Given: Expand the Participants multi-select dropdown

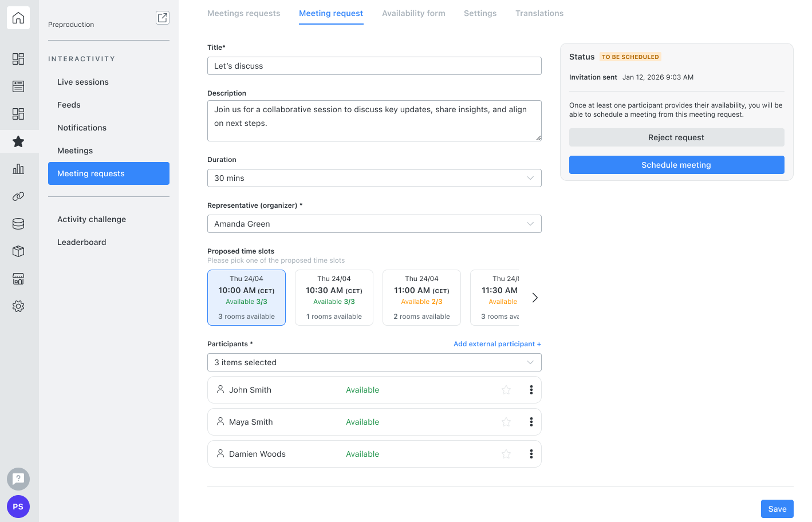Looking at the screenshot, I should (x=375, y=362).
